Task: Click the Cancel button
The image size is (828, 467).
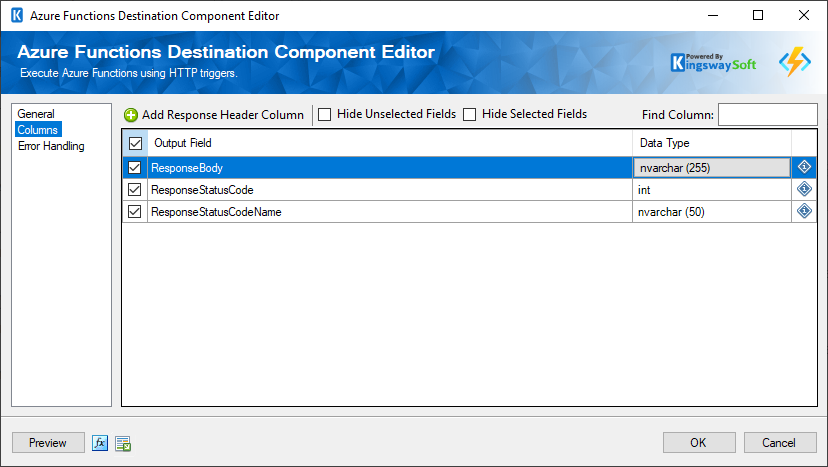Action: (780, 443)
